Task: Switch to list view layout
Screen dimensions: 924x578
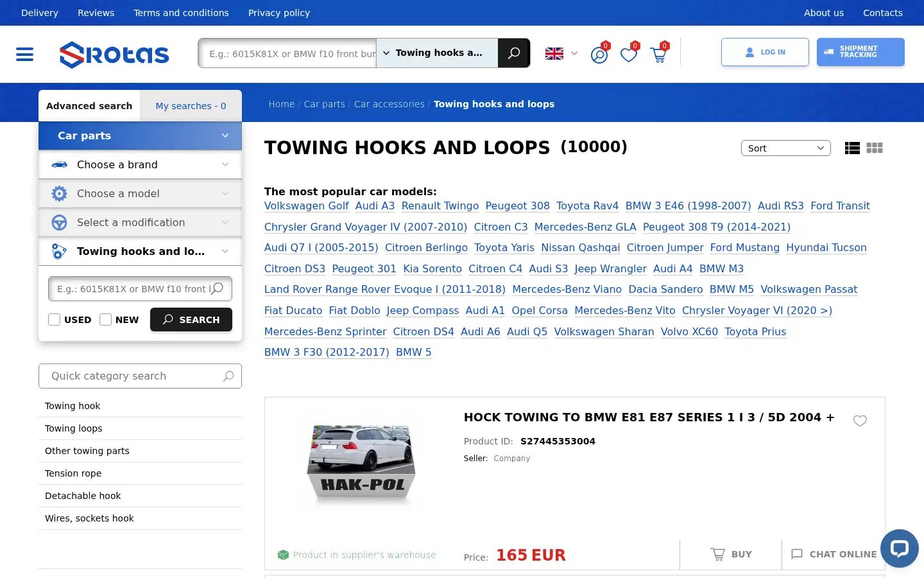Action: click(x=852, y=148)
